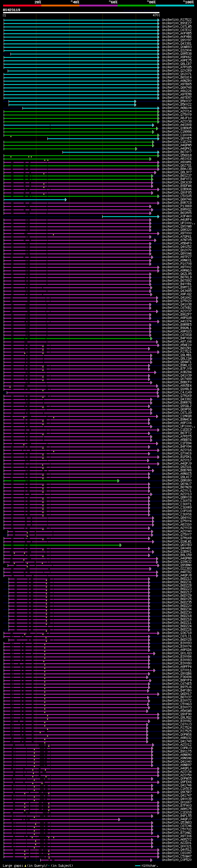Select the cyan segment of identity legend
Screen dimensions: 197x868
pyautogui.click(x=175, y=6)
